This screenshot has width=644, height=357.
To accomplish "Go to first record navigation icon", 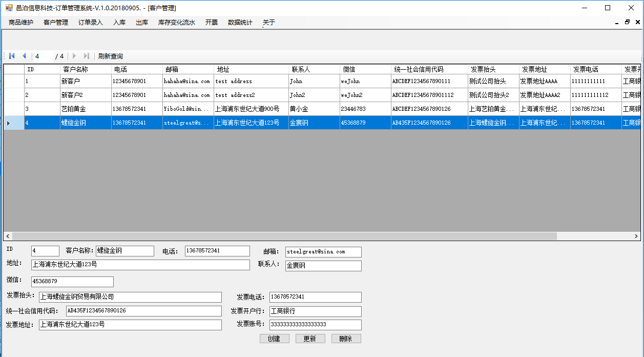I will coord(12,56).
